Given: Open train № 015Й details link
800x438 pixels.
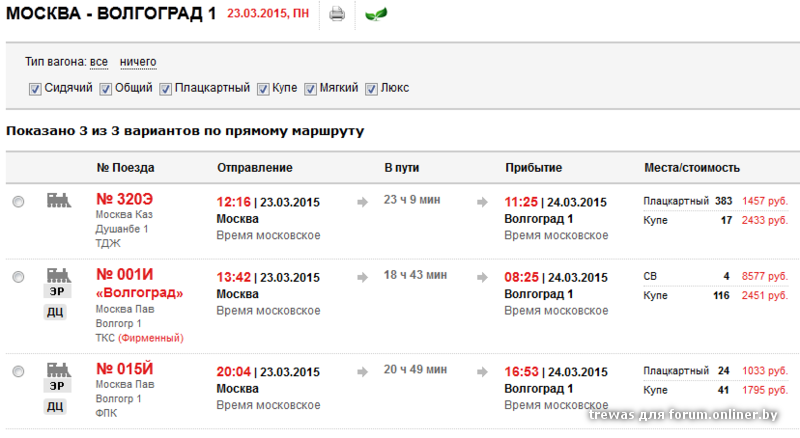Looking at the screenshot, I should (x=125, y=368).
